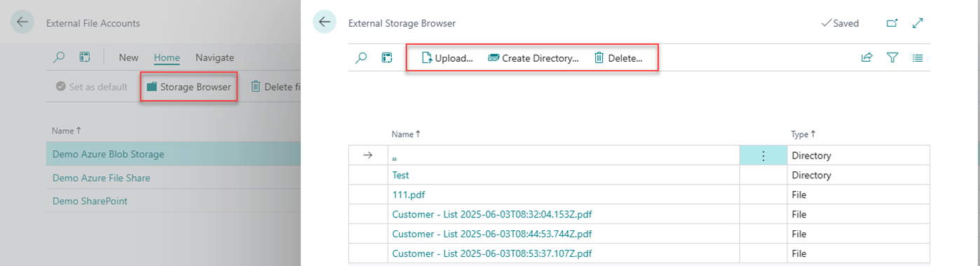Open the Storage Browser action
The width and height of the screenshot is (980, 266).
pos(189,87)
